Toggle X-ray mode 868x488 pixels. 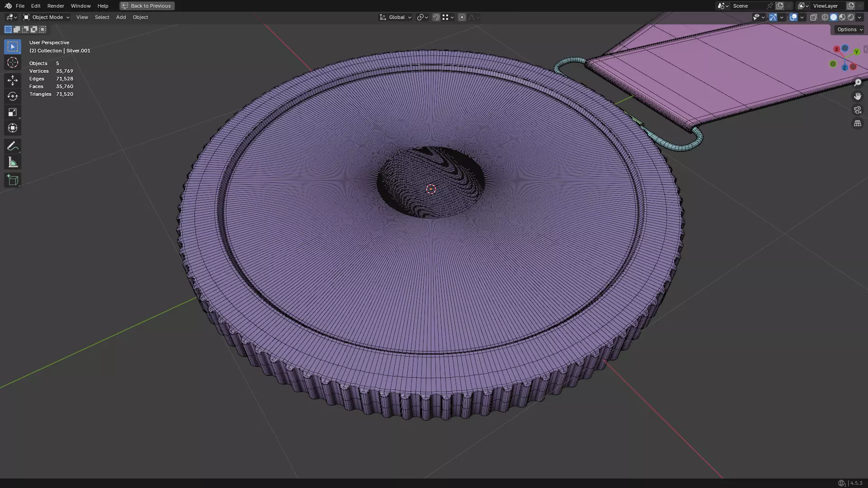[x=813, y=17]
